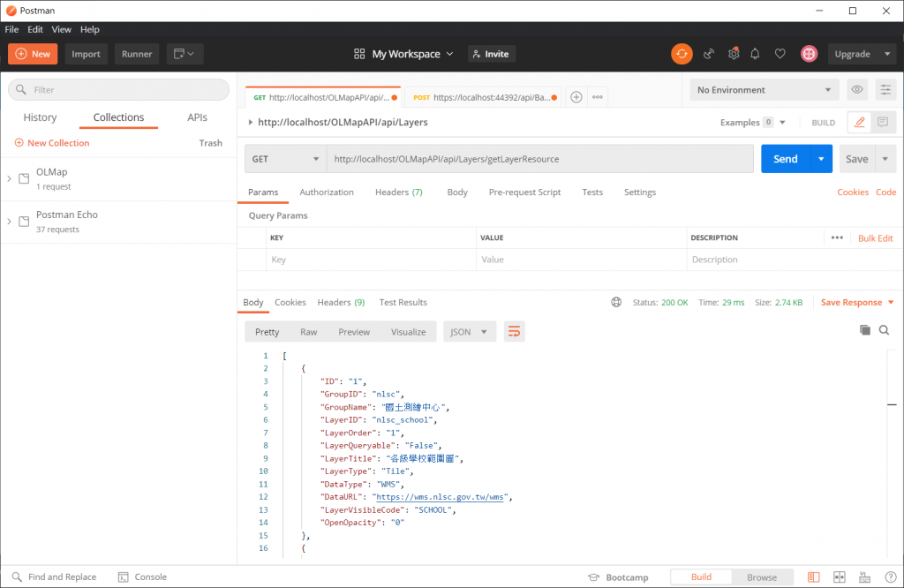904x588 pixels.
Task: Open the Authorization tab
Action: [x=327, y=192]
